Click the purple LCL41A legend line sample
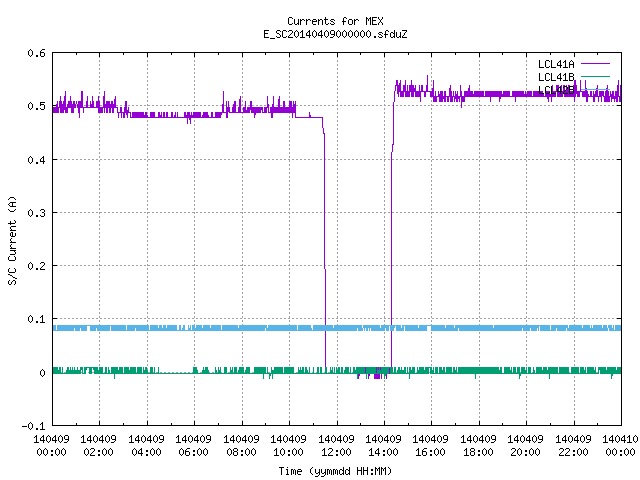 [x=595, y=64]
